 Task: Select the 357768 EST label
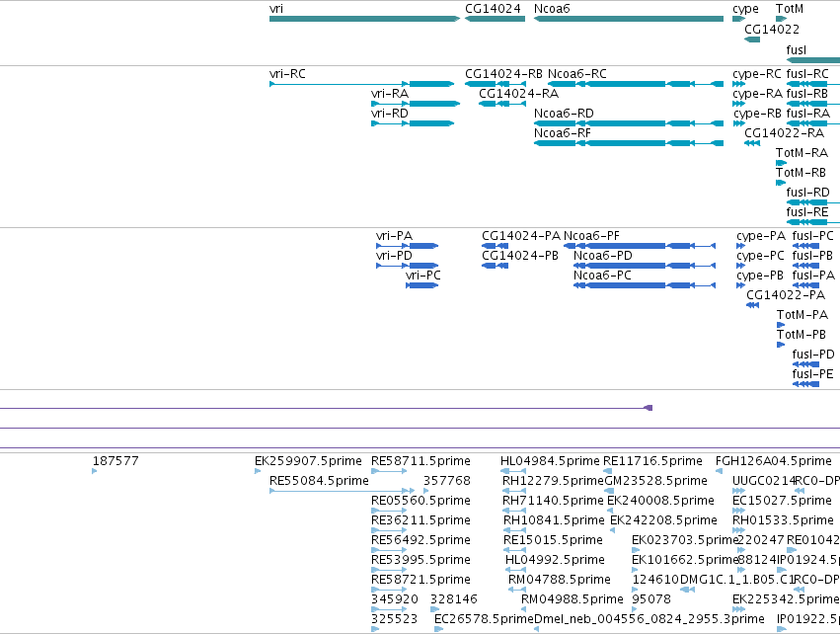click(x=447, y=481)
